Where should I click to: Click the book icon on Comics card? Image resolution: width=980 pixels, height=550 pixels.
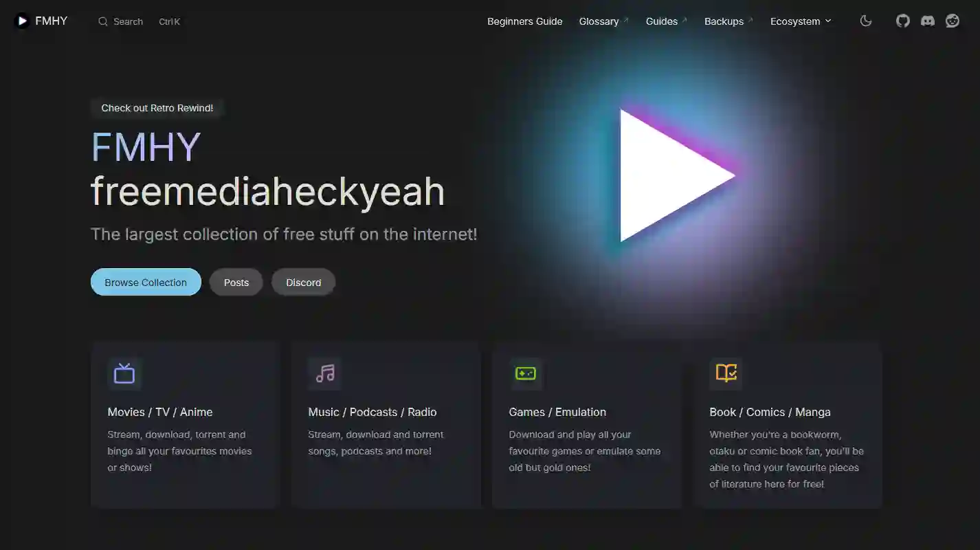726,373
